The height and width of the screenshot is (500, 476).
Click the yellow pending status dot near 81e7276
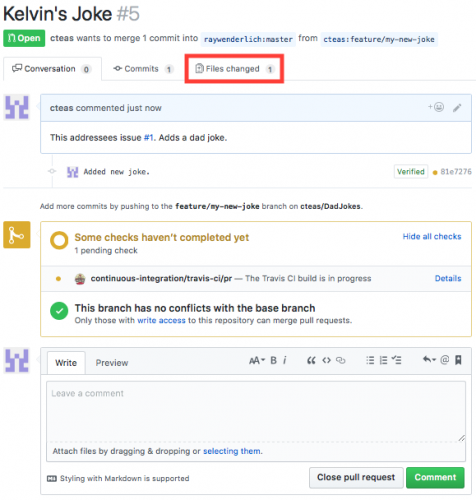435,172
